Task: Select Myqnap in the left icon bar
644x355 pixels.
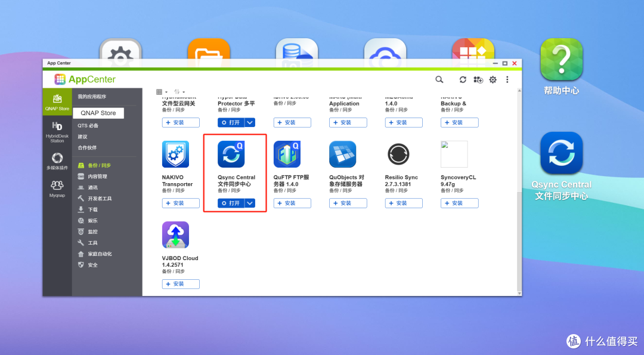Action: tap(57, 189)
